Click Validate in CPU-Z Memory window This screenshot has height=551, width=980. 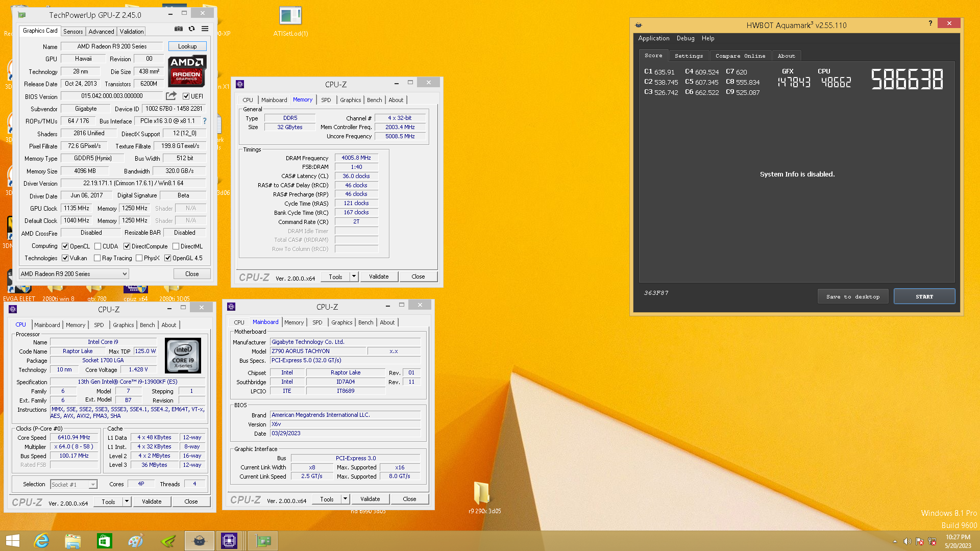coord(379,277)
